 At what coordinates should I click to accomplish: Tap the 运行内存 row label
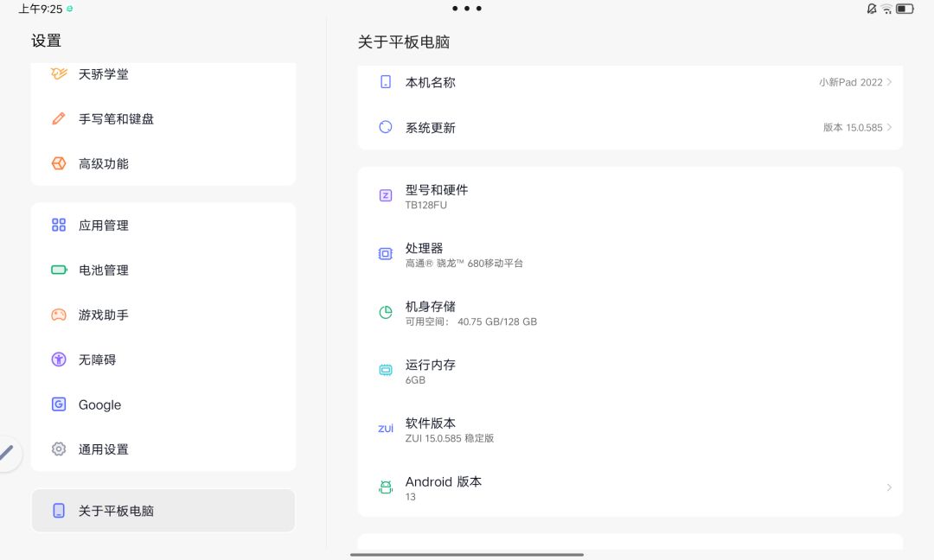click(430, 365)
